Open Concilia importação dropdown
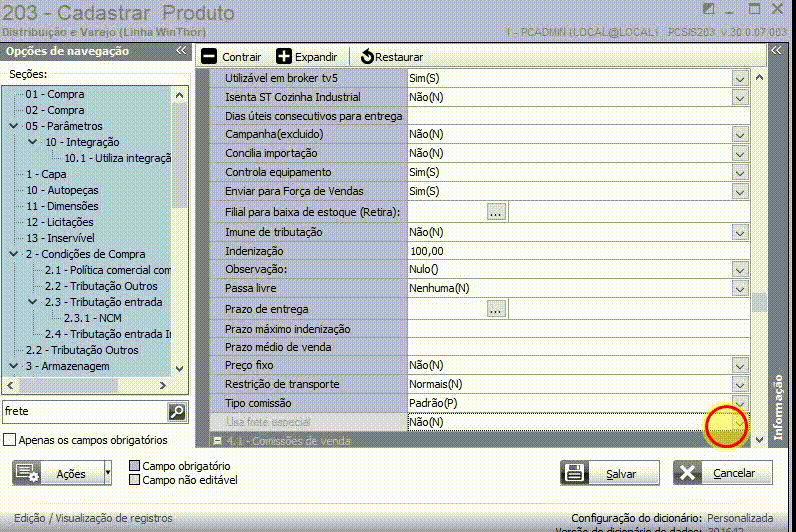 [740, 153]
